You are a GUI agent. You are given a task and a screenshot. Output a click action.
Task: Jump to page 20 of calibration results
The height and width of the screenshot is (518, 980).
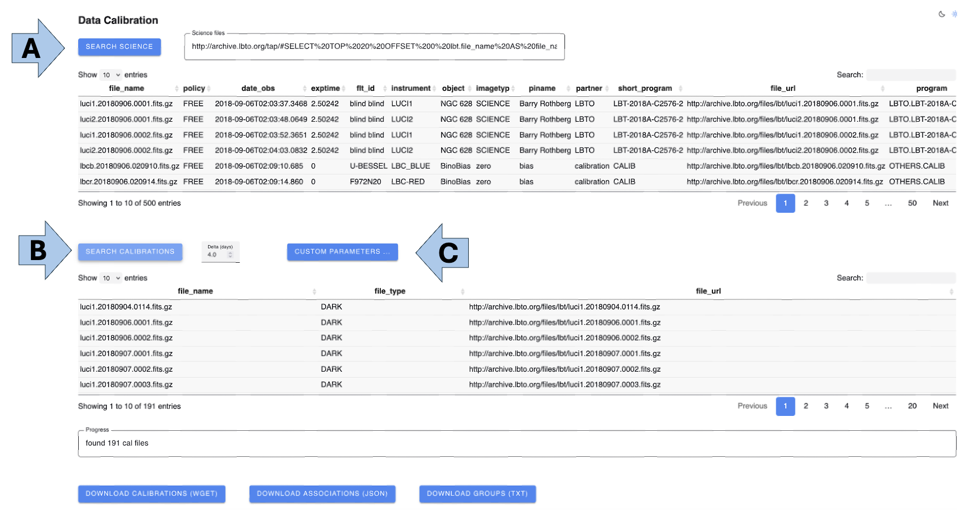pos(912,406)
